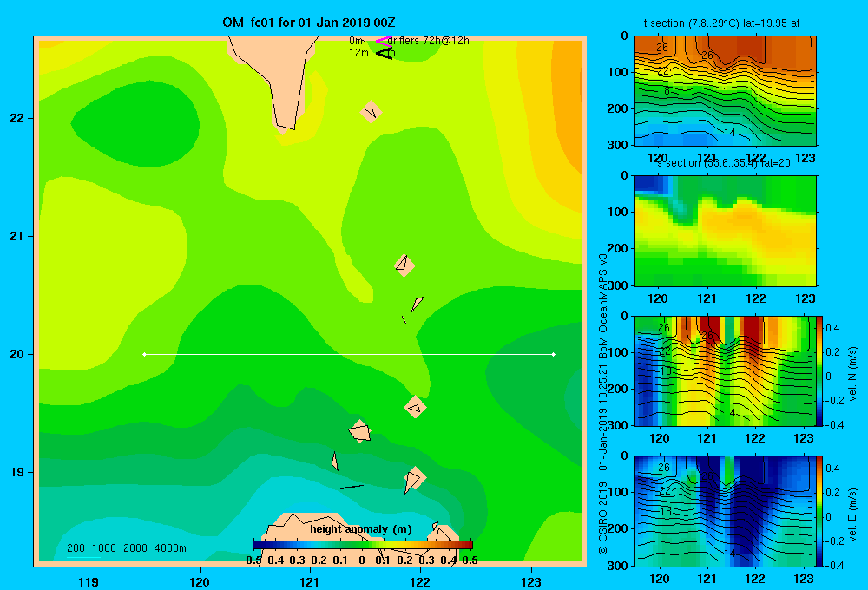Select the left endpoint marker of the white section line
Viewport: 868px width, 590px height.
point(144,354)
